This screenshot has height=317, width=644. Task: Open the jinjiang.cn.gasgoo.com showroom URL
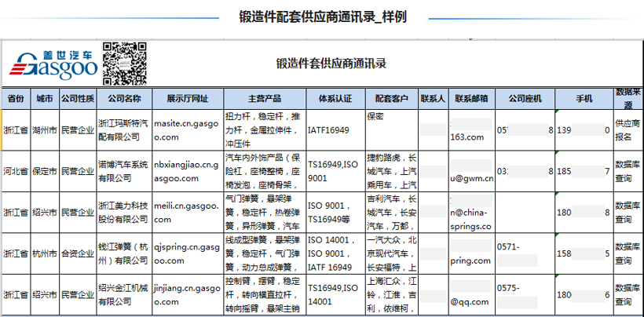click(x=188, y=294)
